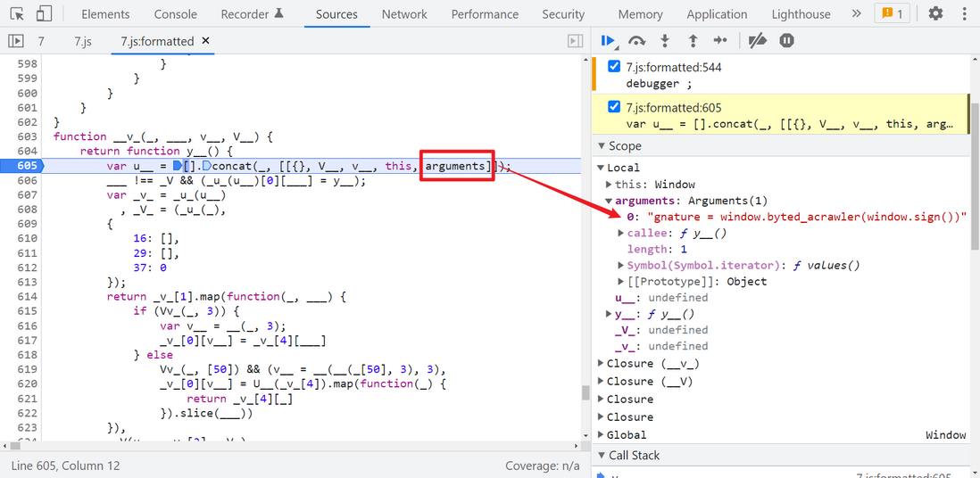Open the issues warning badge
The image size is (980, 478).
click(x=893, y=13)
